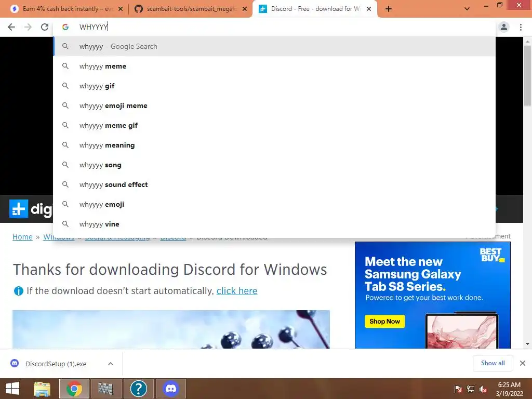Pick the whyyyy meme suggestion
The width and height of the screenshot is (532, 399).
tap(274, 66)
